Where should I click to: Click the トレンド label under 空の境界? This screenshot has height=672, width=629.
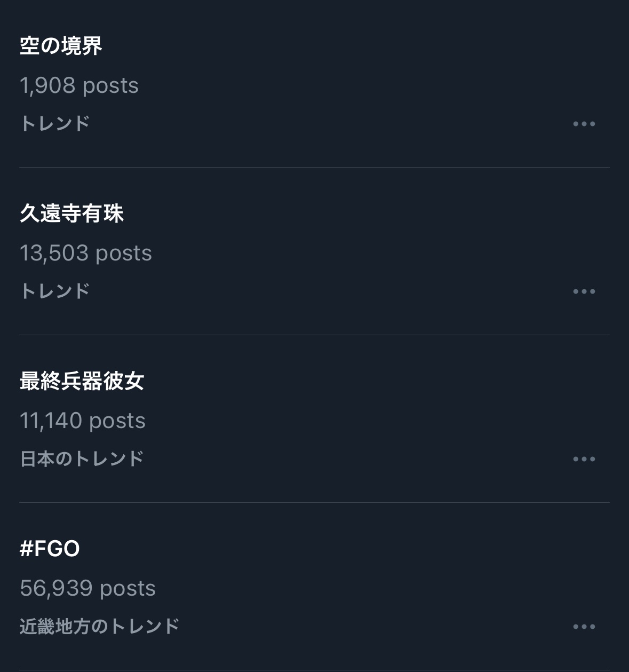[54, 124]
